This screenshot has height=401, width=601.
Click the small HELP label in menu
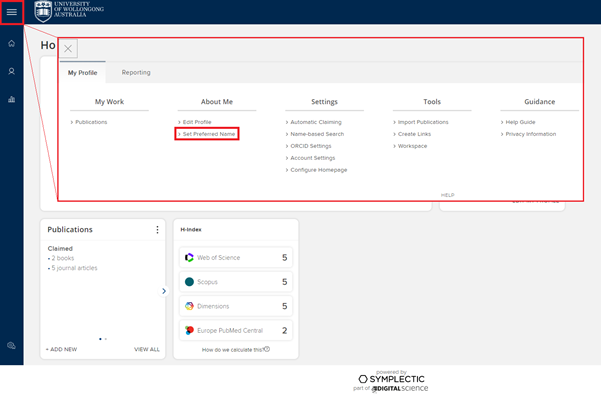point(447,195)
